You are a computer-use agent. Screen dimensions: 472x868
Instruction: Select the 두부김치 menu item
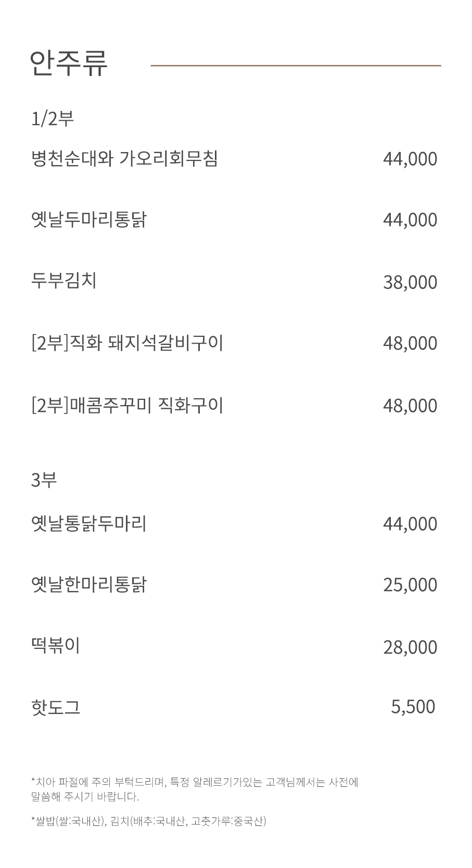click(63, 281)
